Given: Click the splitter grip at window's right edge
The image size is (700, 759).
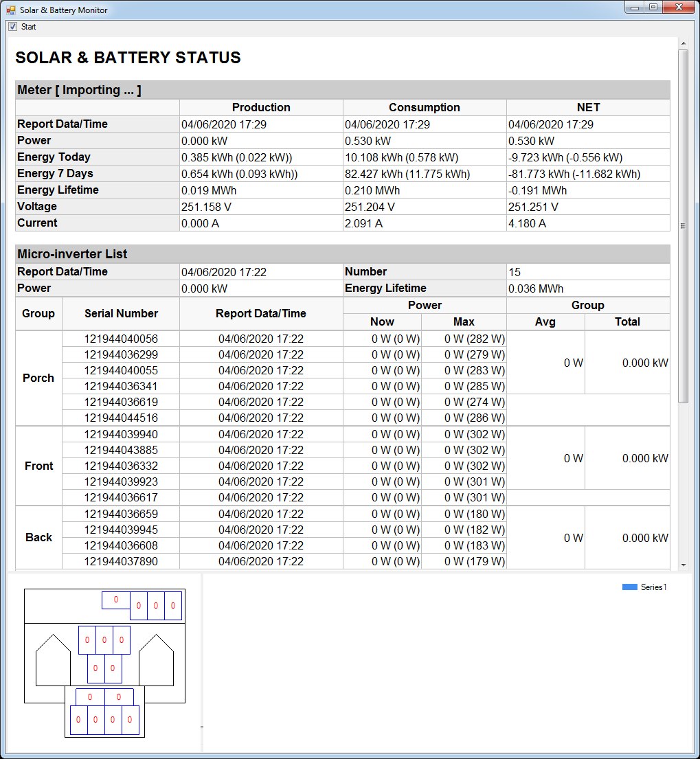Looking at the screenshot, I should click(683, 225).
